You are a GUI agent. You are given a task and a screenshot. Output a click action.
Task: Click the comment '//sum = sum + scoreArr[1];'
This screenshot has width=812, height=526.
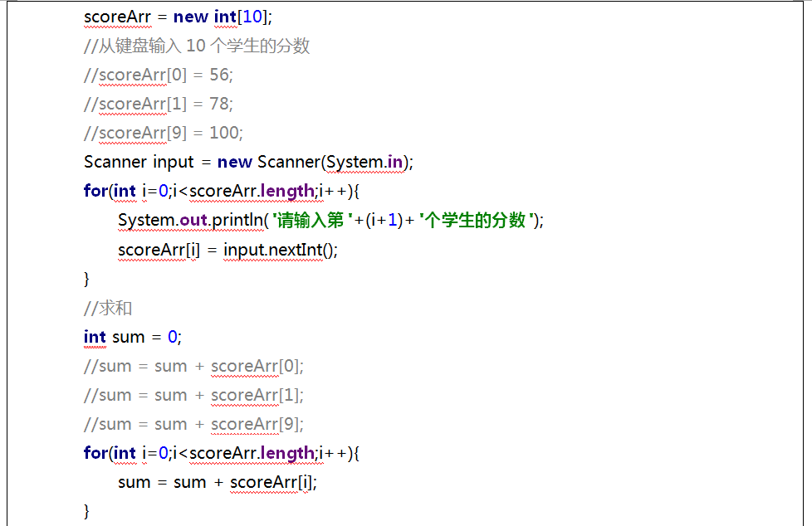click(193, 395)
